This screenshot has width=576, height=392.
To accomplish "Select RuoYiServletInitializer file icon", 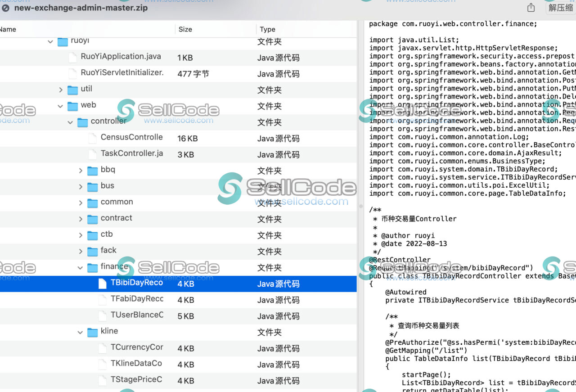I will click(x=72, y=73).
